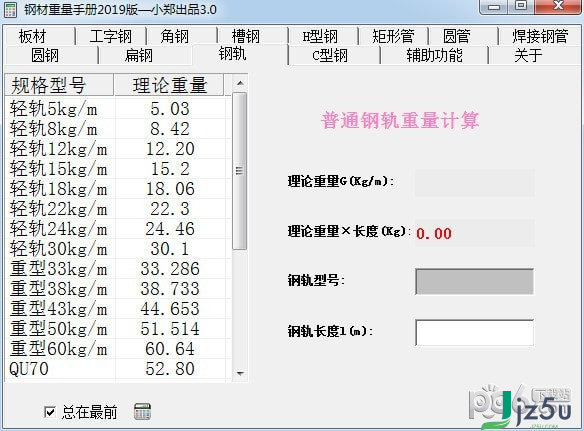This screenshot has width=584, height=431.
Task: Click the 18.06 weight cell
Action: [x=170, y=189]
